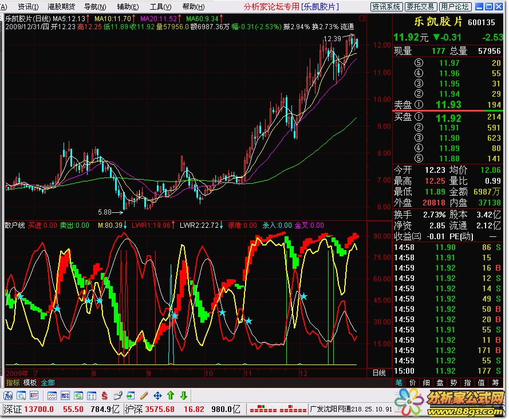Screen dimensions: 509x420
Task: Click the 12 month marker on timeline
Action: (303, 373)
